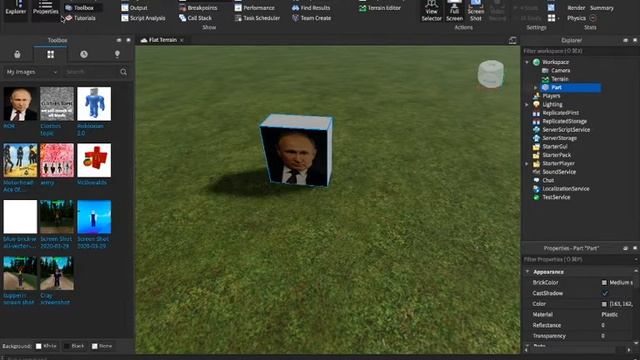
Task: Click the Filter Properties input field
Action: pos(578,260)
